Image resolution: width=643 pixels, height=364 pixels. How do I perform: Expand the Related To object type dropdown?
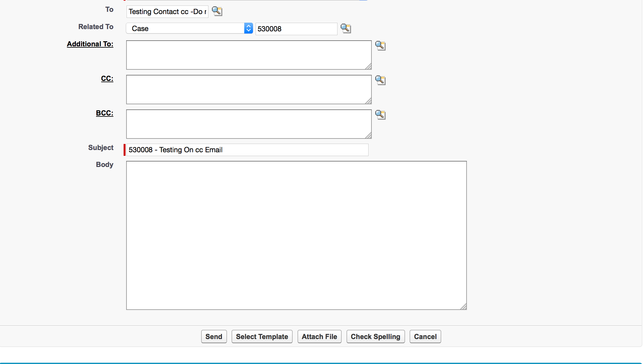tap(248, 28)
